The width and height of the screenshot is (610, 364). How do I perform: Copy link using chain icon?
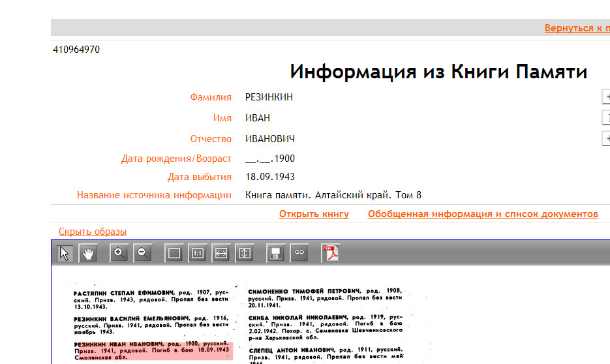tap(299, 253)
